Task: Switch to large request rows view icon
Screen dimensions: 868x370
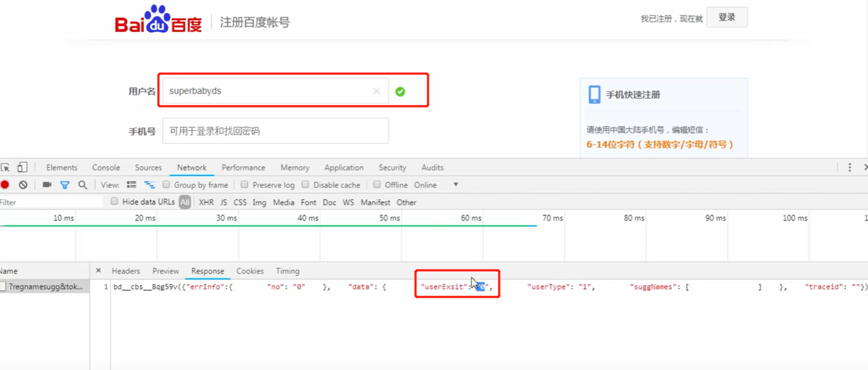Action: pos(132,185)
